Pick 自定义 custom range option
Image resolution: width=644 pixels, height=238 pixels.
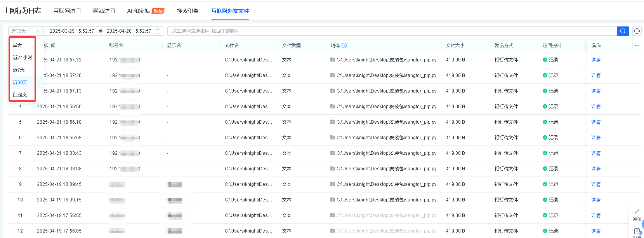pos(20,95)
